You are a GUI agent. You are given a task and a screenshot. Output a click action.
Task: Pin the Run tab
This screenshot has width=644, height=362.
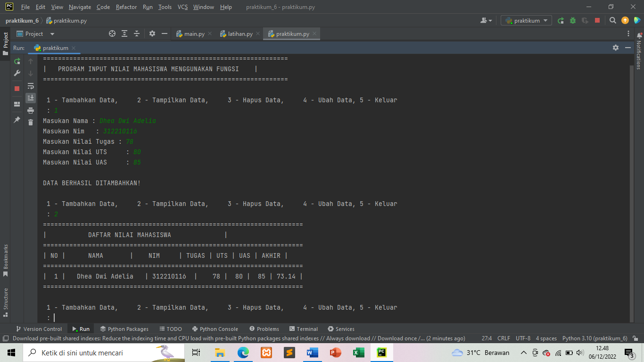17,119
